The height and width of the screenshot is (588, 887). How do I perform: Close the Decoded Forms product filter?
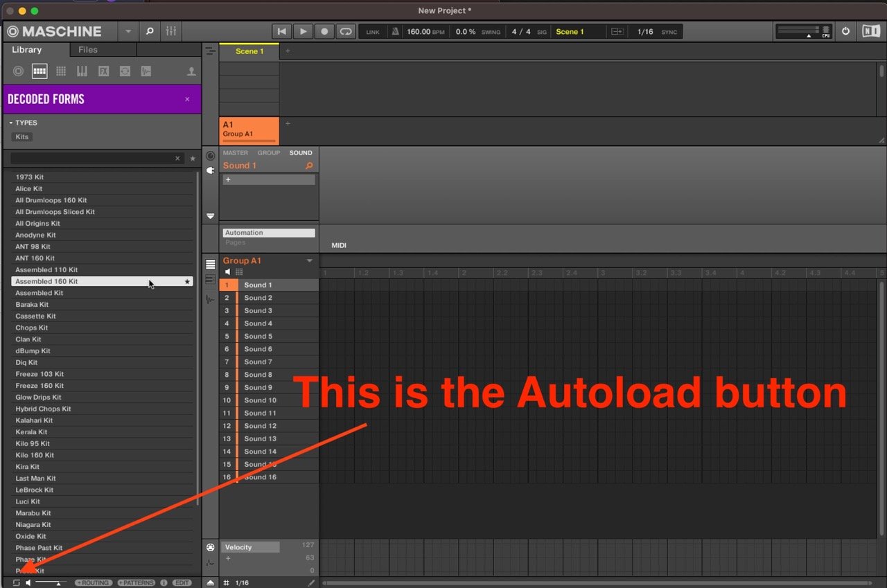click(x=187, y=99)
